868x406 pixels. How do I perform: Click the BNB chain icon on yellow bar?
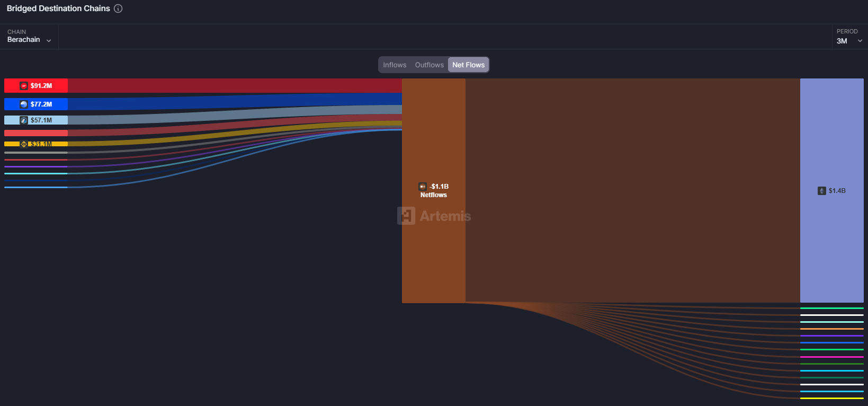pos(24,144)
